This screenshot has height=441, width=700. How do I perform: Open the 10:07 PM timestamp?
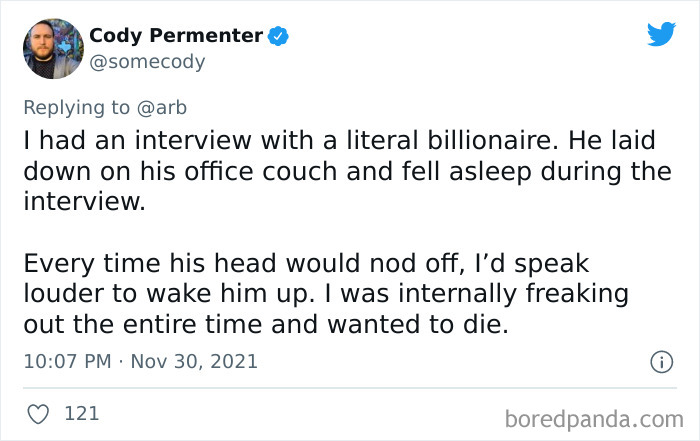(66, 362)
